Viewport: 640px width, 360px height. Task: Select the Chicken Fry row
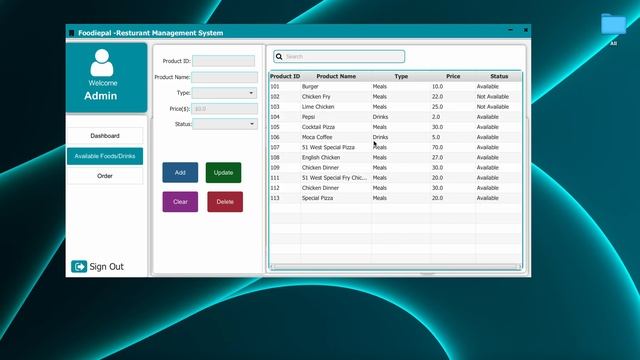coord(396,97)
